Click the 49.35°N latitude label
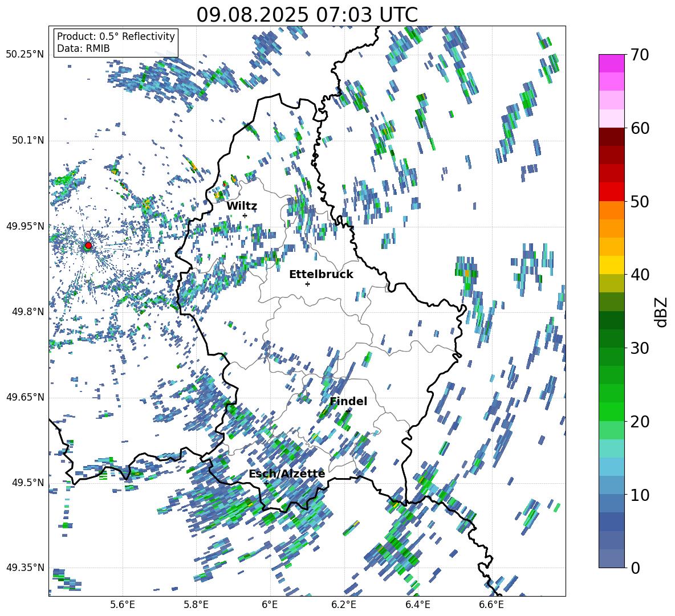Image resolution: width=675 pixels, height=616 pixels. [x=25, y=568]
